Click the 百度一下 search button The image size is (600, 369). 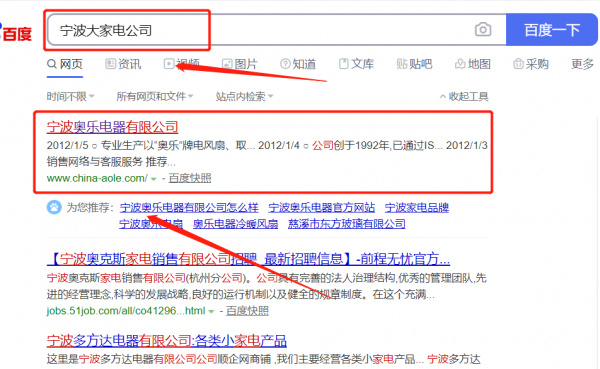point(552,30)
